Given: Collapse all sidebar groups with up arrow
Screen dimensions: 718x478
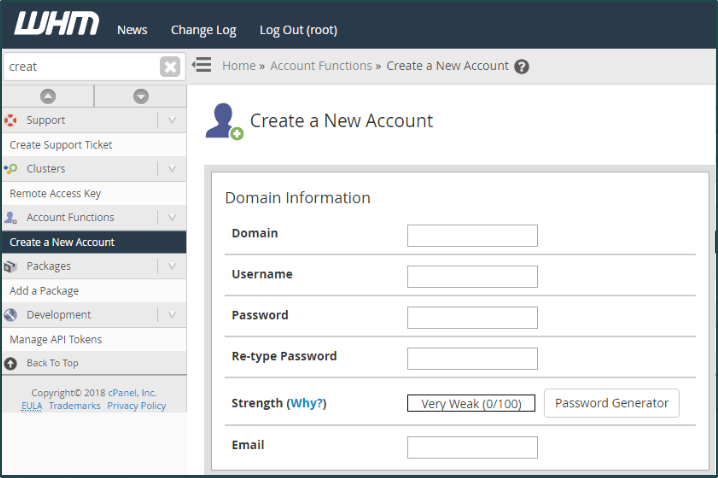Looking at the screenshot, I should point(47,96).
